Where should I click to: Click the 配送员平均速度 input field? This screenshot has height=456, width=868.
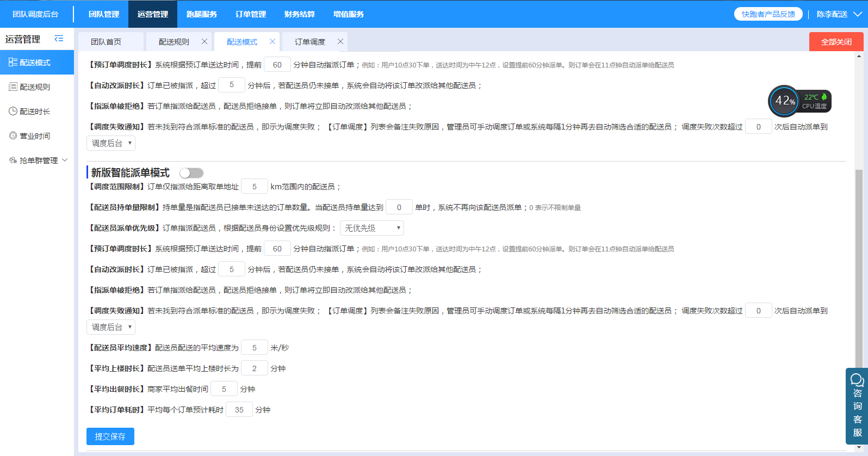(x=255, y=348)
